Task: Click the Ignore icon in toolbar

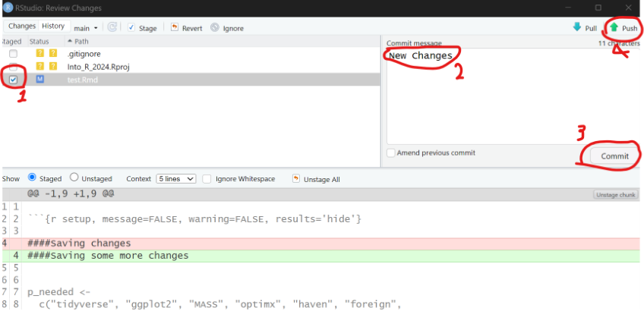Action: (215, 27)
